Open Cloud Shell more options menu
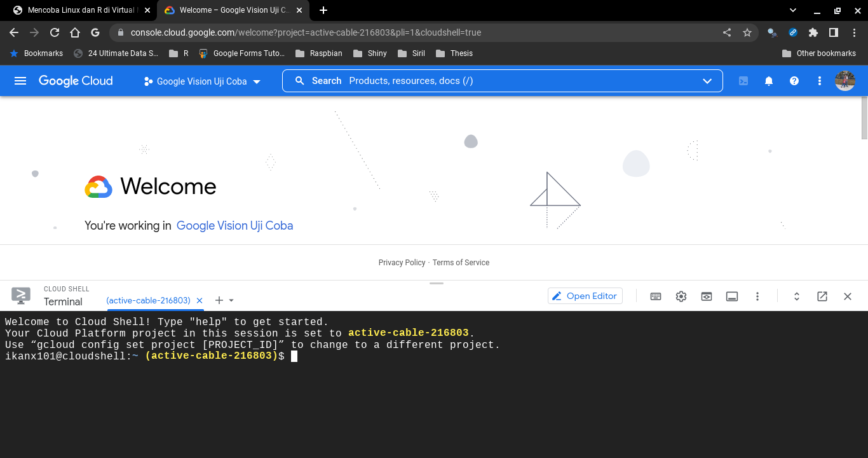 tap(757, 296)
